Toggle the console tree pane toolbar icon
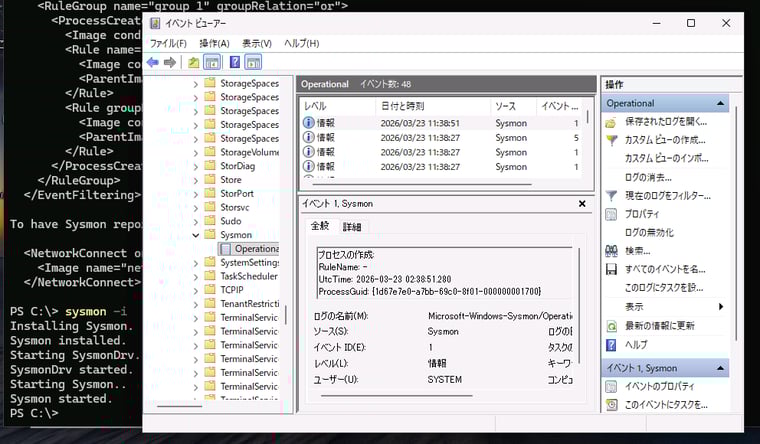The image size is (760, 444). (x=212, y=62)
